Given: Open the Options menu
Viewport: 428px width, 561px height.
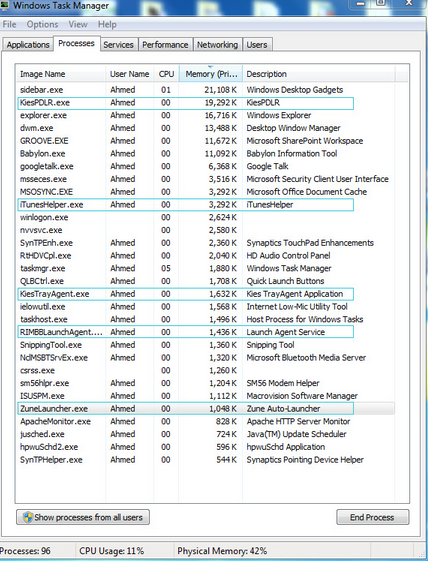Looking at the screenshot, I should coord(42,24).
